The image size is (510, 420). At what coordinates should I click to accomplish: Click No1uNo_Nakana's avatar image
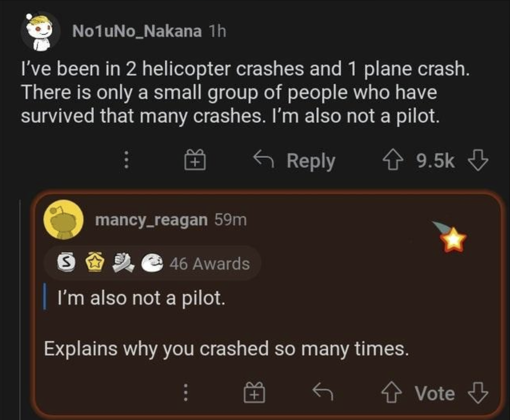(41, 31)
